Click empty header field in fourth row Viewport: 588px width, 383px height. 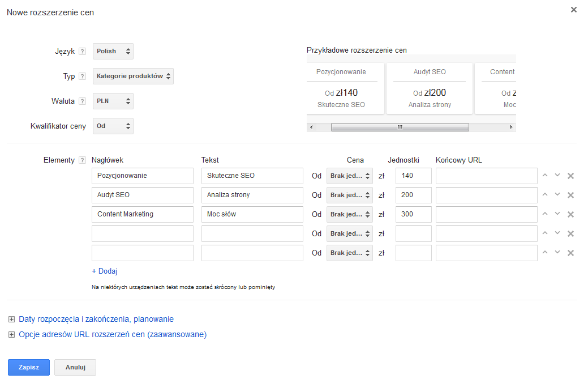tap(143, 233)
